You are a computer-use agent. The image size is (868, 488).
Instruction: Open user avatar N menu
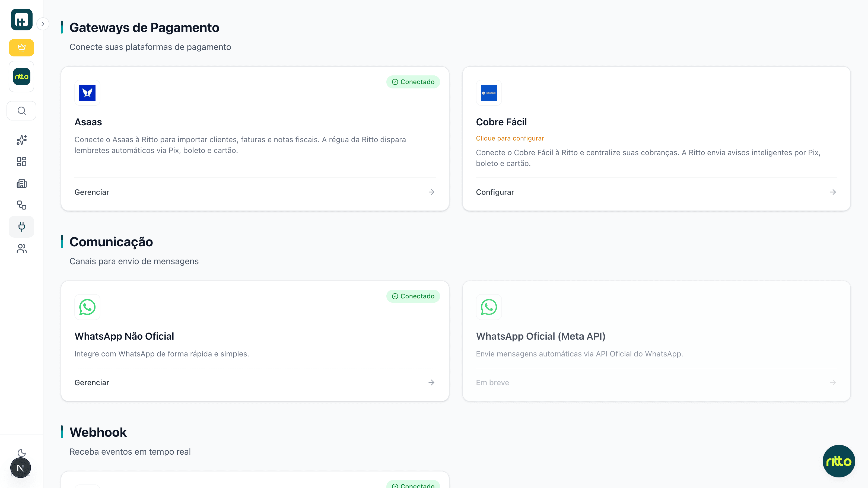pos(20,467)
